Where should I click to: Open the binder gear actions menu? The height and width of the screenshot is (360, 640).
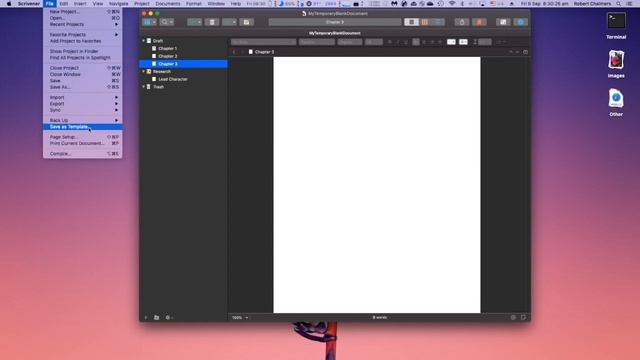(x=169, y=318)
